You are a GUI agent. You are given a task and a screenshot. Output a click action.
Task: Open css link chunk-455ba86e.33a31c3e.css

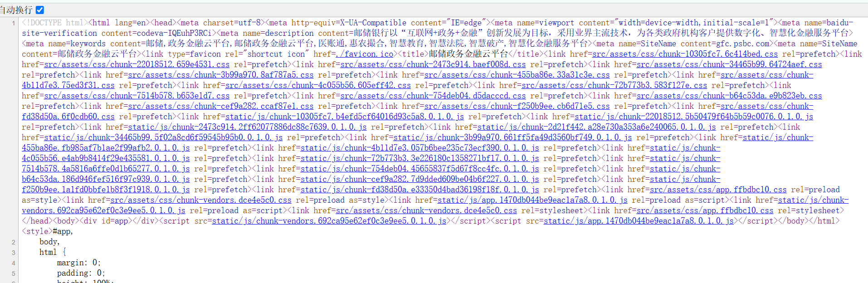[x=517, y=75]
